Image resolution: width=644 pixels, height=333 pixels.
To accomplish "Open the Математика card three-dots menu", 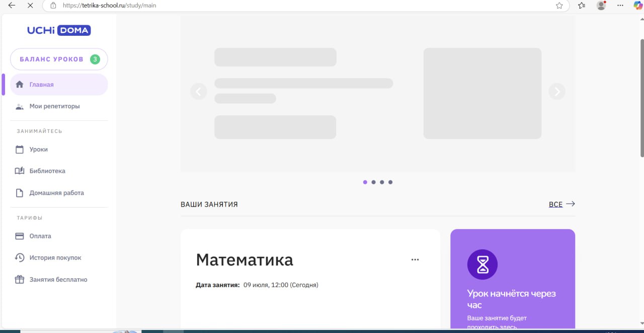I will coord(415,260).
